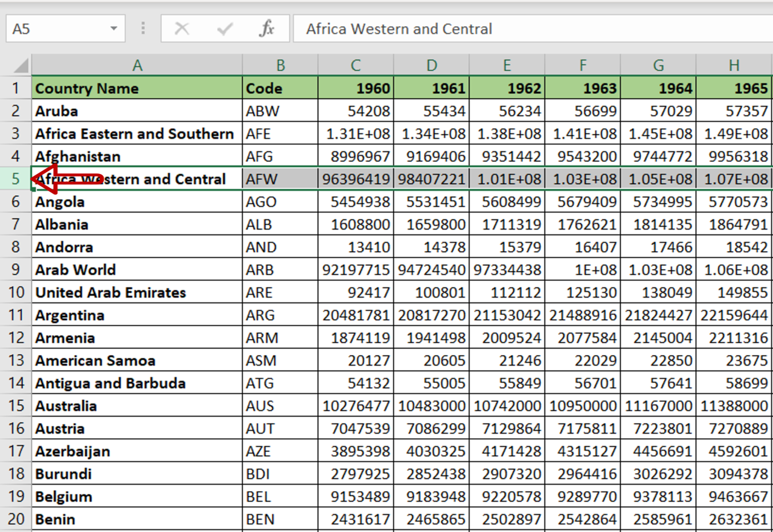Select the Code header cell
The height and width of the screenshot is (532, 773).
(x=280, y=88)
